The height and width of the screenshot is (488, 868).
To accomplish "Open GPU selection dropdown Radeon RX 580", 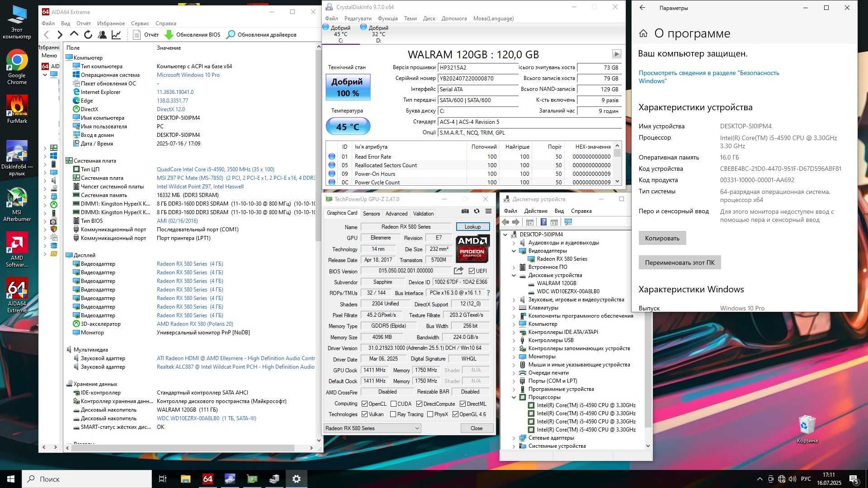I will click(373, 428).
